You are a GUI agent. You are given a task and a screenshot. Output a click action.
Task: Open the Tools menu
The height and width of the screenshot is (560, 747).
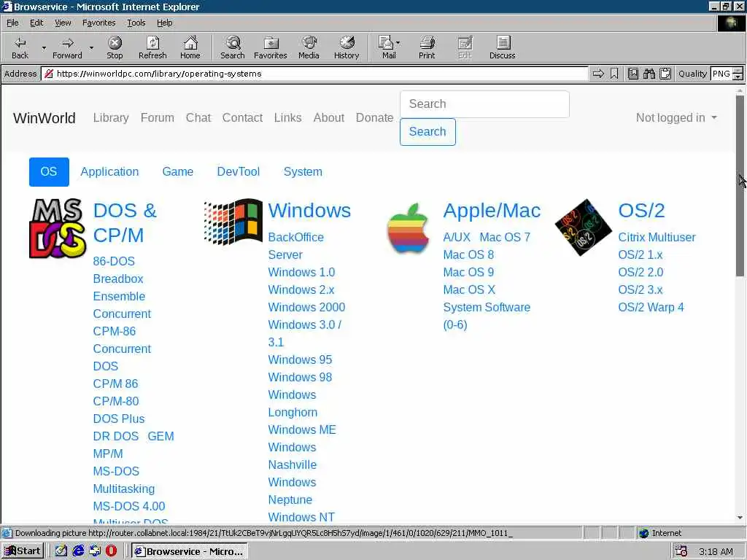tap(136, 23)
